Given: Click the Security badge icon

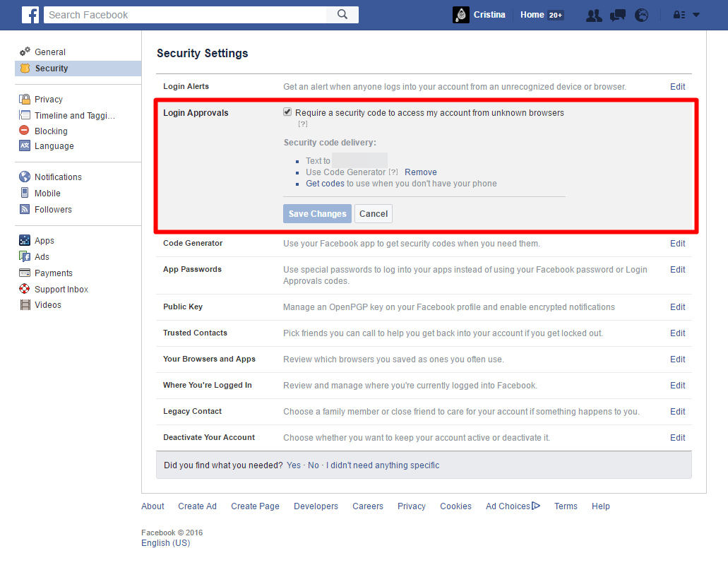Looking at the screenshot, I should (x=25, y=69).
